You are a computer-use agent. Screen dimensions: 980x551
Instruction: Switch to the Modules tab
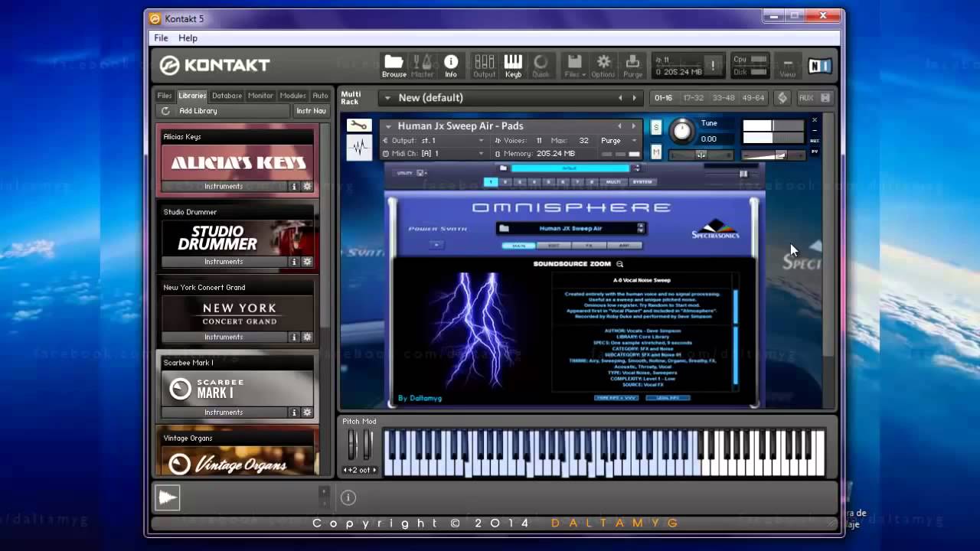click(x=293, y=96)
